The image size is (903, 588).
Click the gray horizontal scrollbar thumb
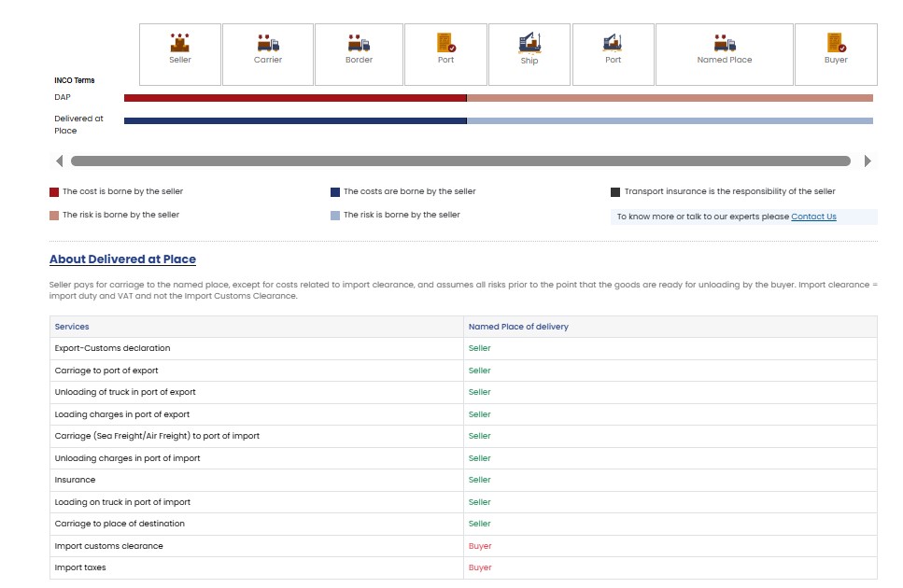pyautogui.click(x=460, y=161)
